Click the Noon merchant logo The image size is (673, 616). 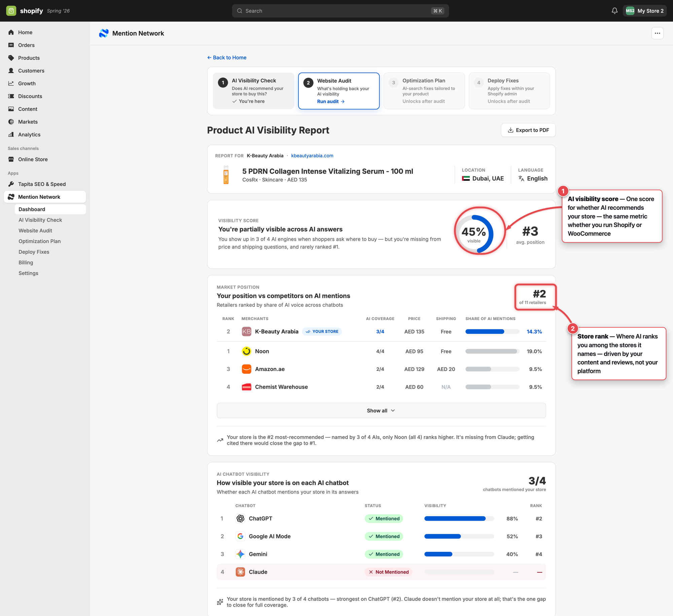click(x=247, y=351)
